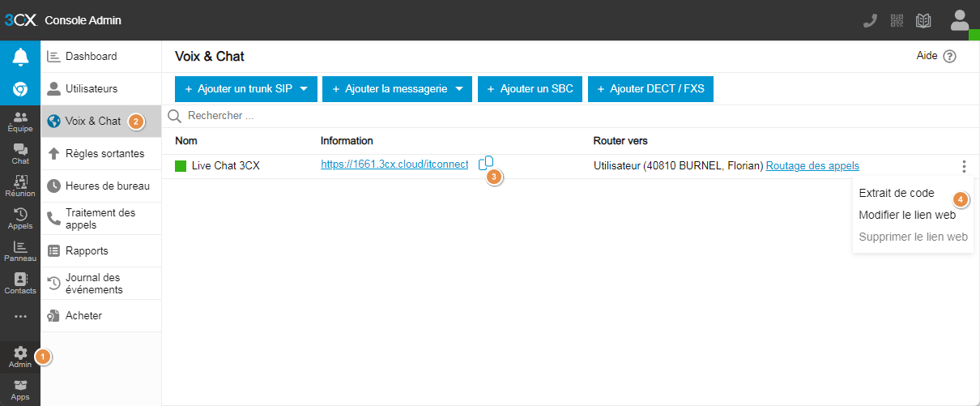Open the Admin gear section
This screenshot has height=406, width=980.
(x=20, y=357)
